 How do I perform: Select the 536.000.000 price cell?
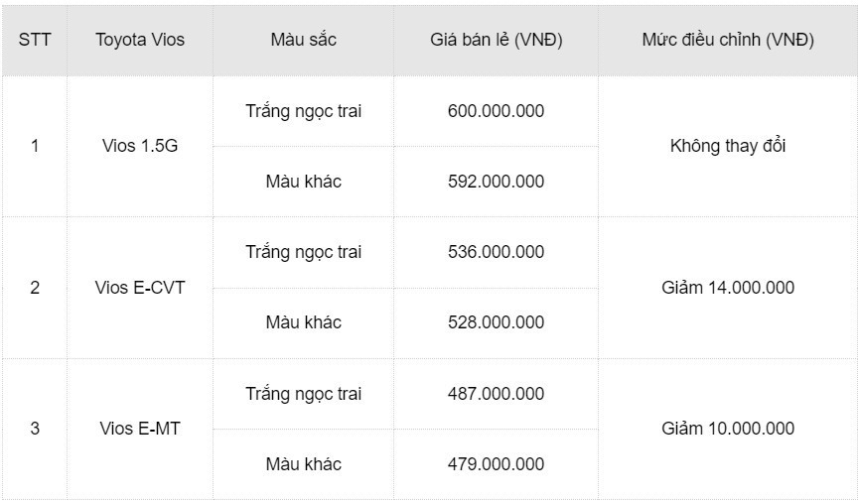496,252
